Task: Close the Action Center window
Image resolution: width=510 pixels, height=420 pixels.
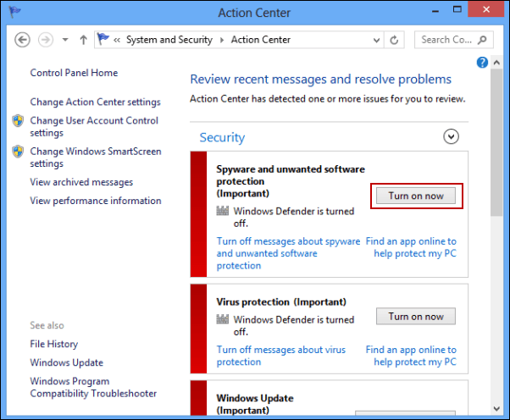Action: (x=486, y=9)
